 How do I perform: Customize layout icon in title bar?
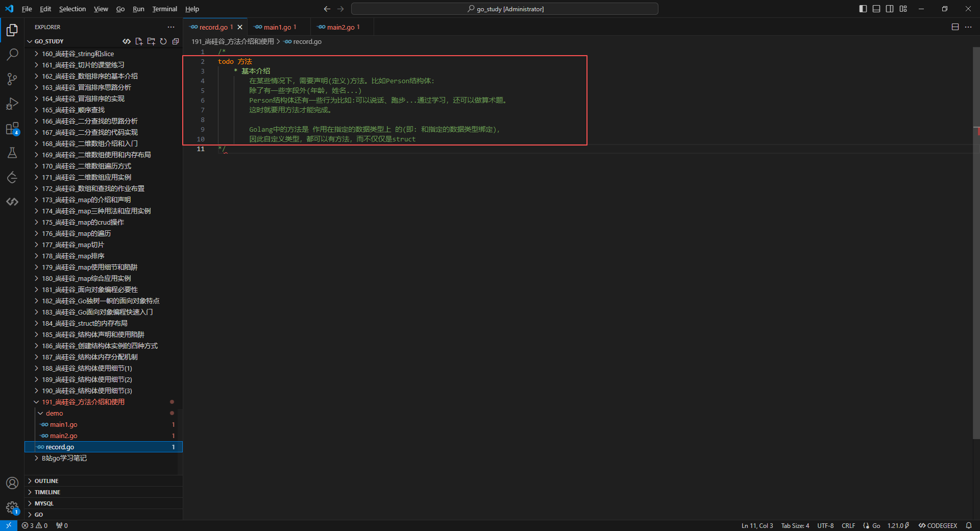click(x=903, y=9)
